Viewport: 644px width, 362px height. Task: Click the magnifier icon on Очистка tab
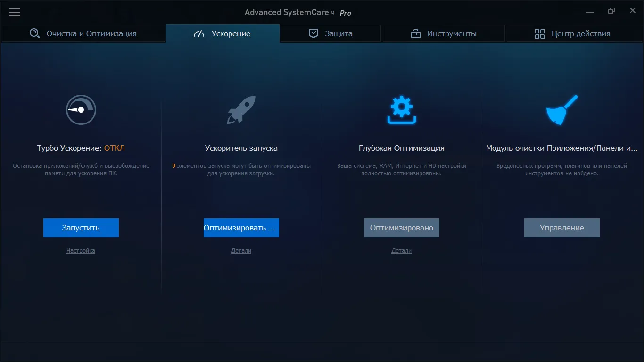coord(35,33)
